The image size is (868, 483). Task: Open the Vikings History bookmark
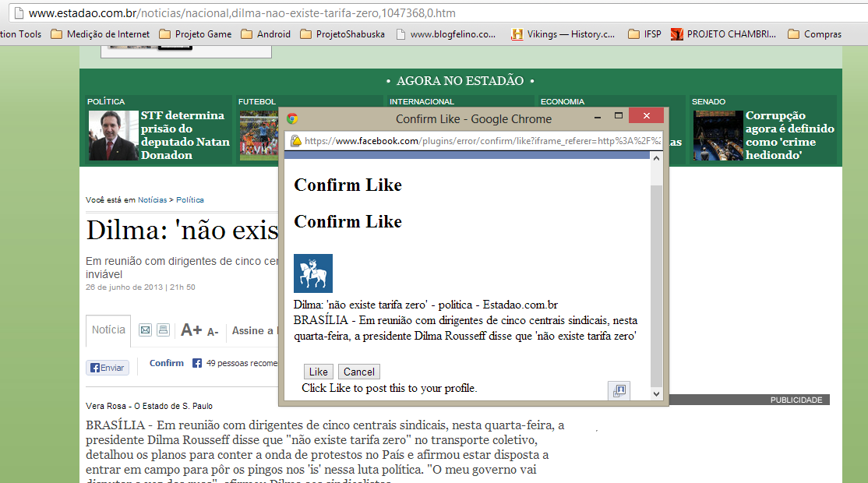coord(563,34)
